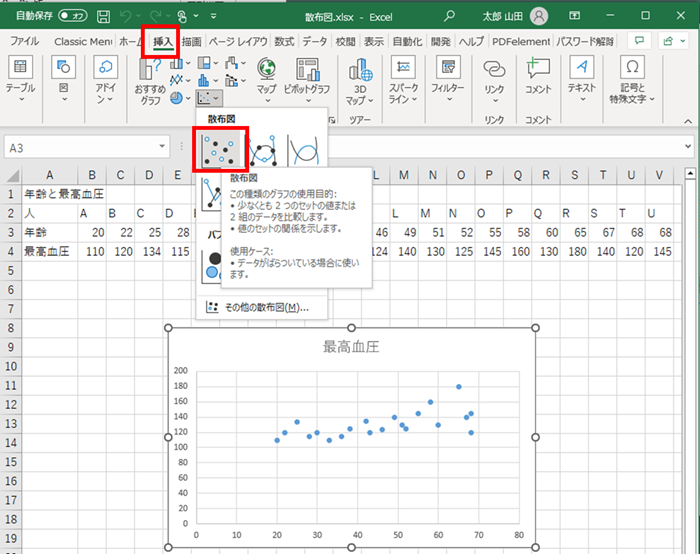Click the ピボットグラフ (PivotChart) icon

(308, 70)
